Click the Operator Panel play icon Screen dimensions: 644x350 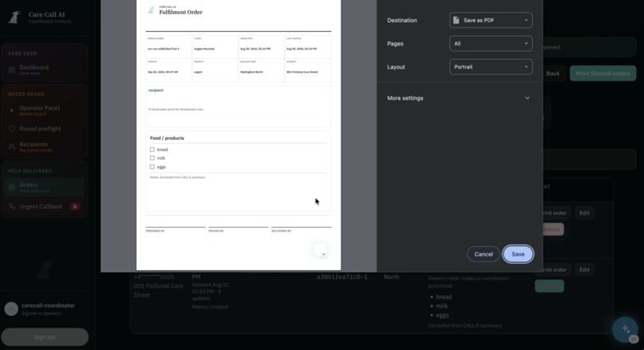pyautogui.click(x=12, y=110)
